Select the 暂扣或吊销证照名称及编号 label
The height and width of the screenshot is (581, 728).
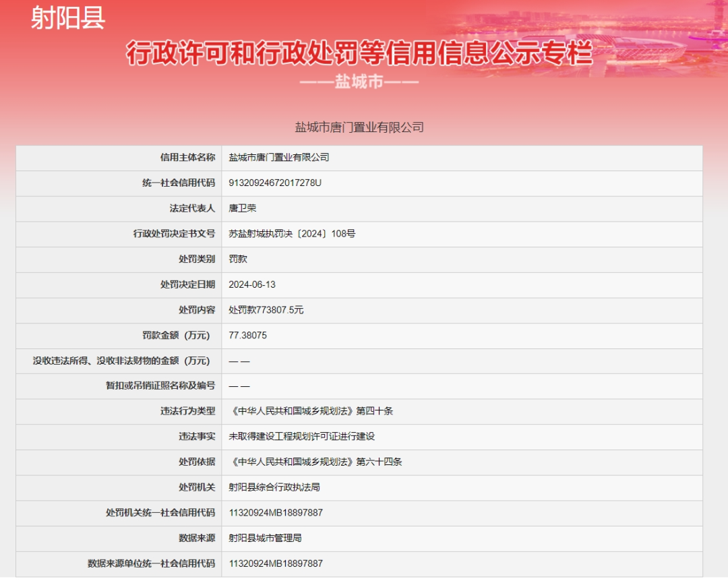[x=160, y=386]
